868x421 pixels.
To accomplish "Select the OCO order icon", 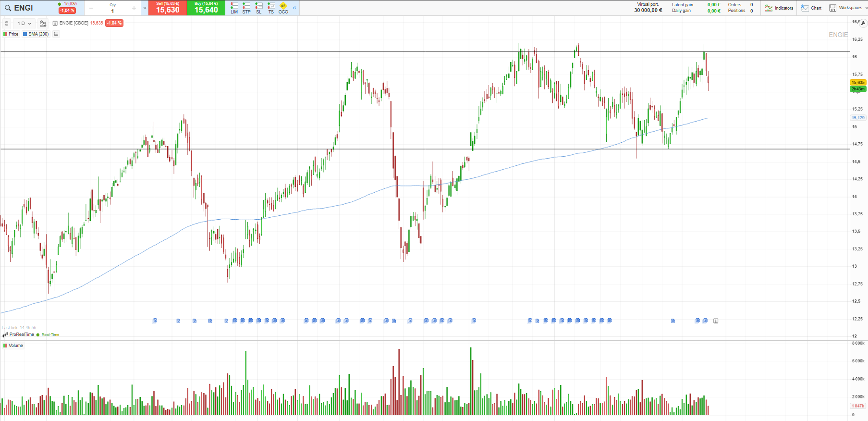I will tap(283, 8).
